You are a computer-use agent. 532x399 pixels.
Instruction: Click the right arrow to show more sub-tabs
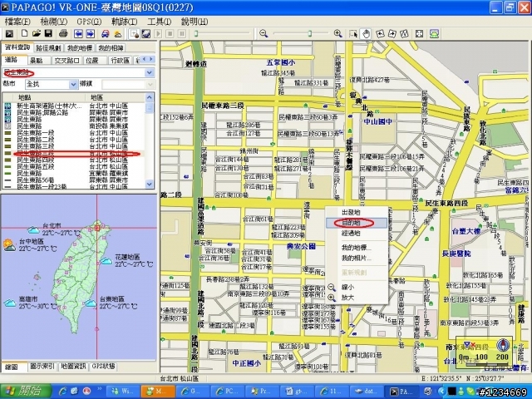pyautogui.click(x=151, y=59)
